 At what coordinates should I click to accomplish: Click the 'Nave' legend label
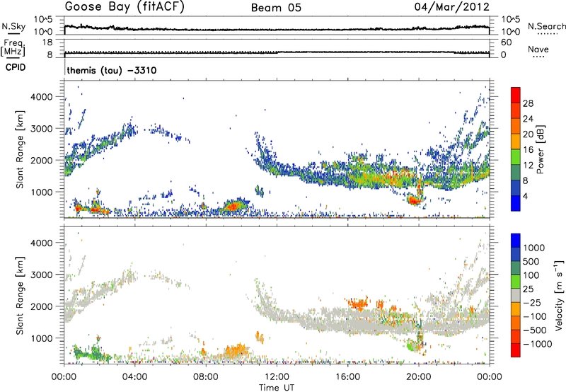point(538,49)
